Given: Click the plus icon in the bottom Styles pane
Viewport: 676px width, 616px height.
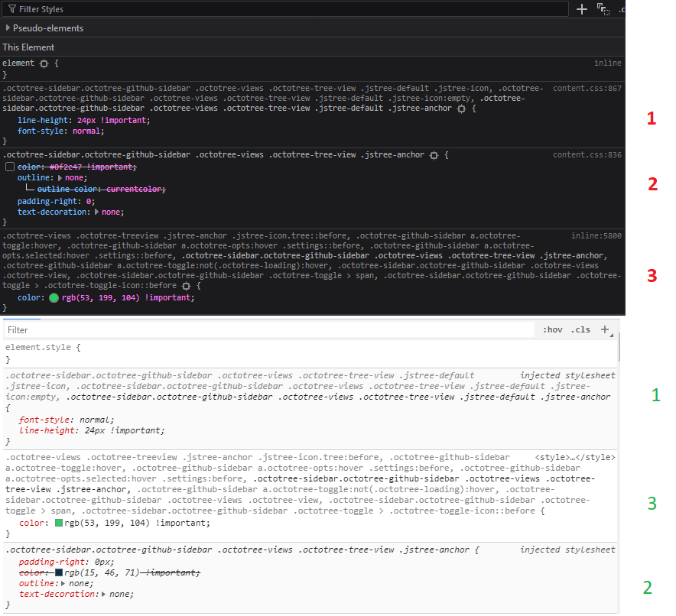Looking at the screenshot, I should [x=606, y=329].
